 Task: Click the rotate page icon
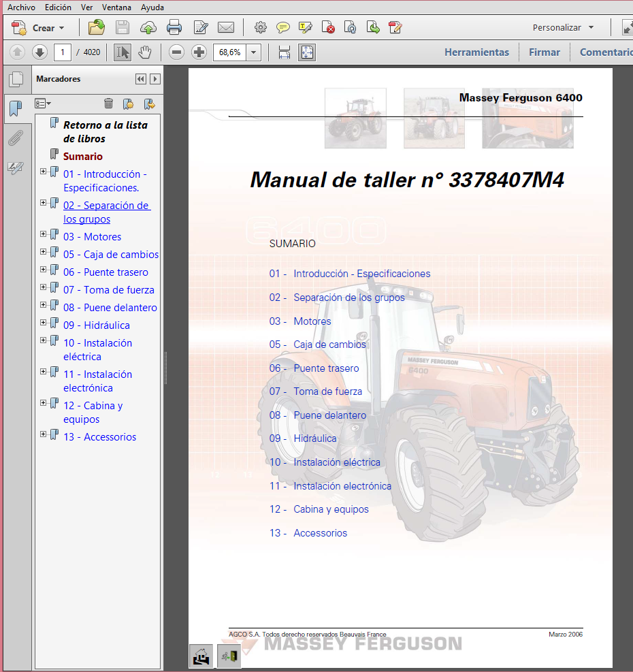351,27
